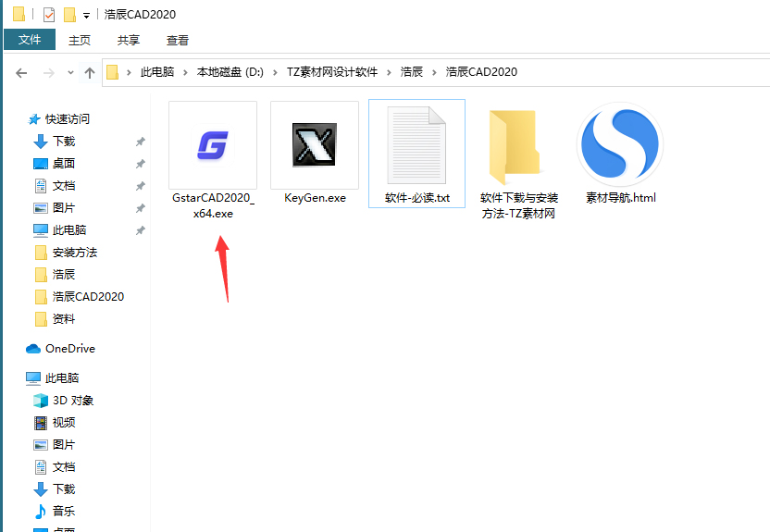
Task: Click the KeyGen.exe file name label
Action: coord(315,198)
